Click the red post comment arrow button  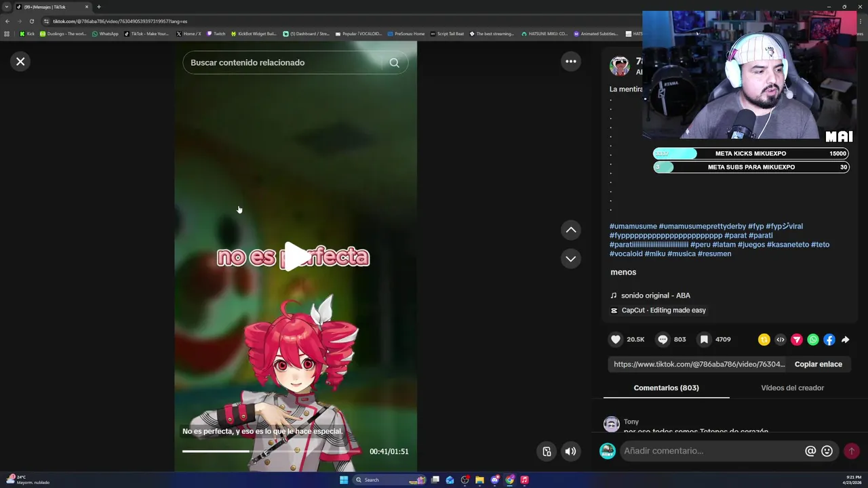[x=851, y=451]
